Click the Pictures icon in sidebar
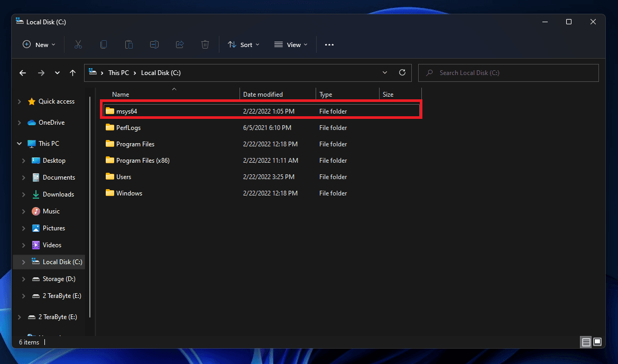The image size is (618, 364). point(36,228)
